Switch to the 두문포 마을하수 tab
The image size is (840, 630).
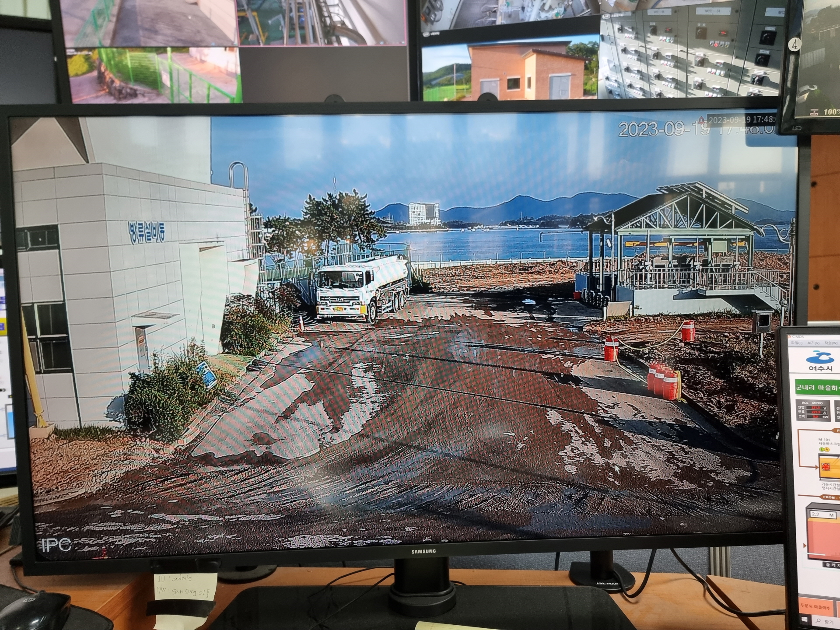click(815, 608)
